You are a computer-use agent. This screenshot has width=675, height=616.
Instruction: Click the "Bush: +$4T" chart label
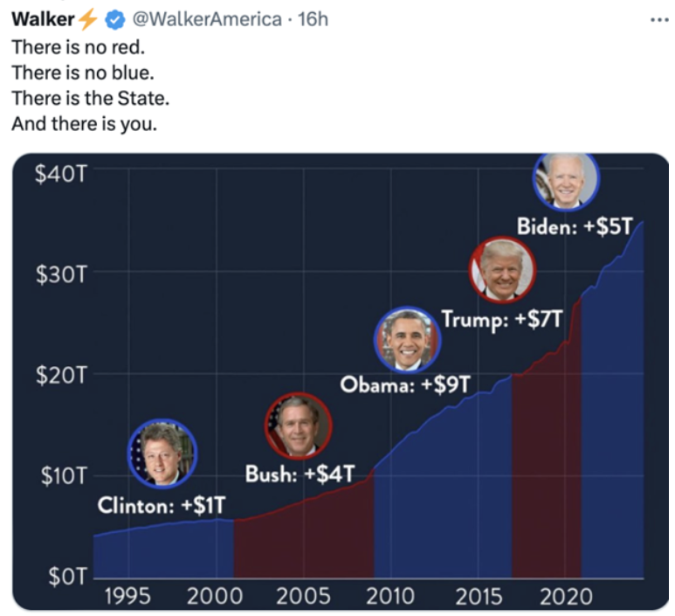point(300,475)
